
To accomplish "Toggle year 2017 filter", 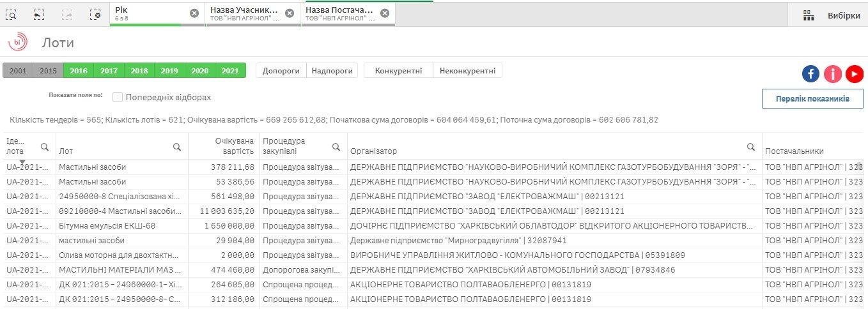I will [x=109, y=71].
